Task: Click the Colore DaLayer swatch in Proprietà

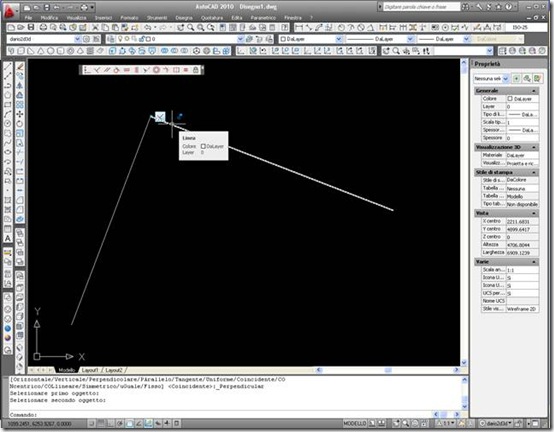Action: point(510,99)
